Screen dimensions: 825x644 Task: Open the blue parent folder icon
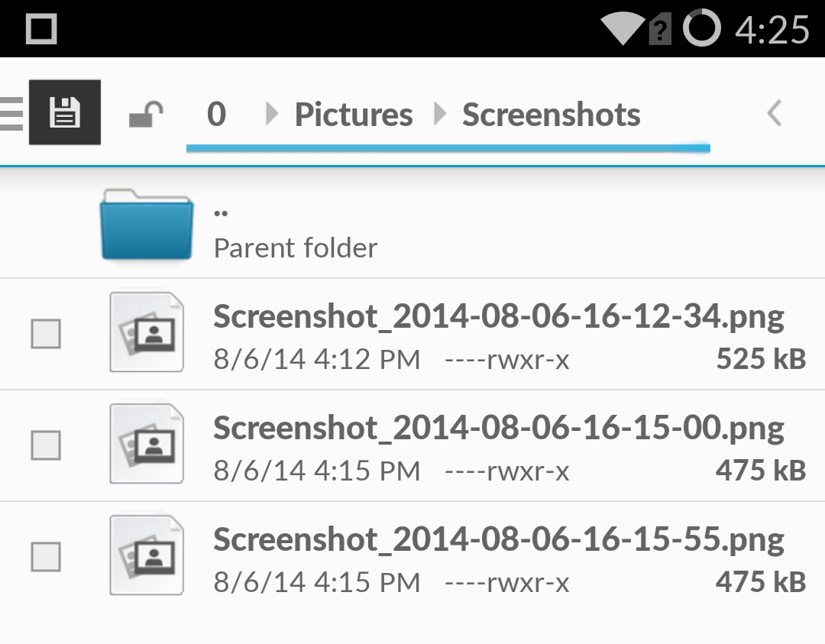tap(146, 225)
